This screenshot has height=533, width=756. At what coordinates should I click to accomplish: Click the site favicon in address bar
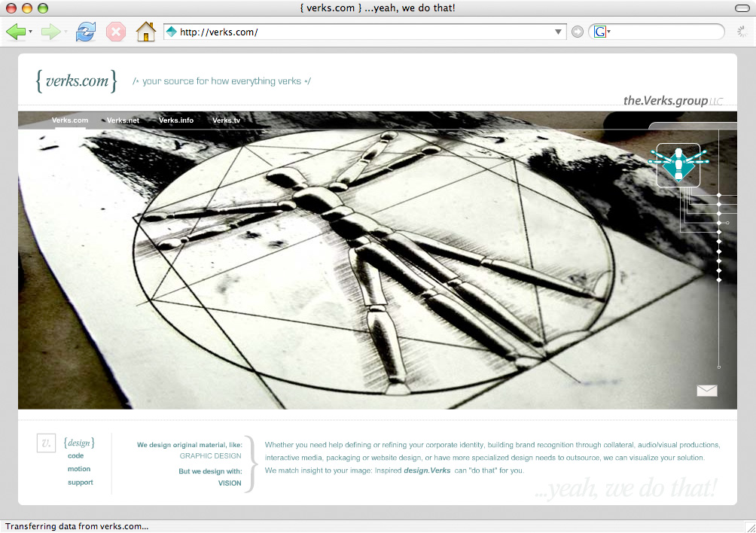click(x=171, y=32)
